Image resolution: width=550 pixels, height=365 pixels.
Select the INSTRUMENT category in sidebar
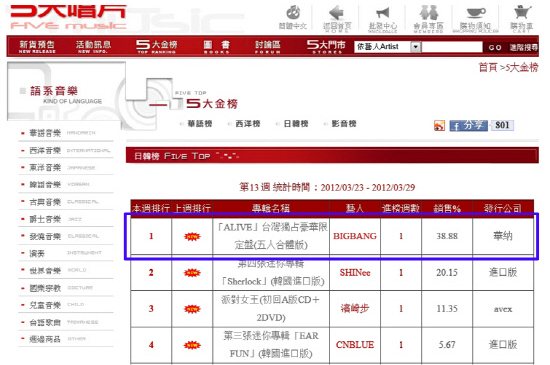coord(66,254)
